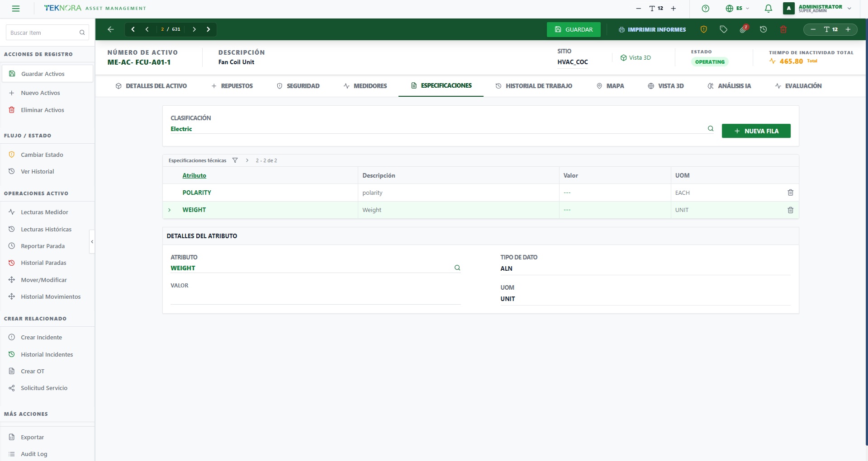868x461 pixels.
Task: Click the help question mark icon
Action: tap(705, 9)
